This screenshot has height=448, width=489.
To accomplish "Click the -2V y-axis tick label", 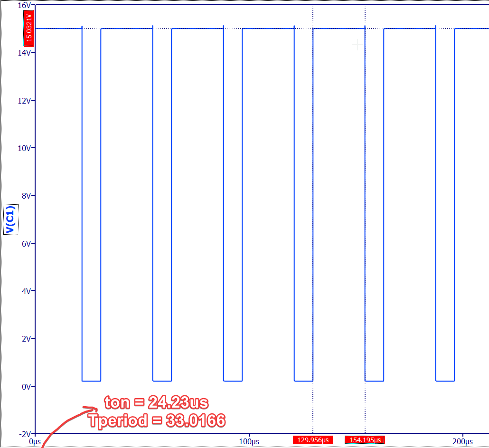I will (x=24, y=434).
